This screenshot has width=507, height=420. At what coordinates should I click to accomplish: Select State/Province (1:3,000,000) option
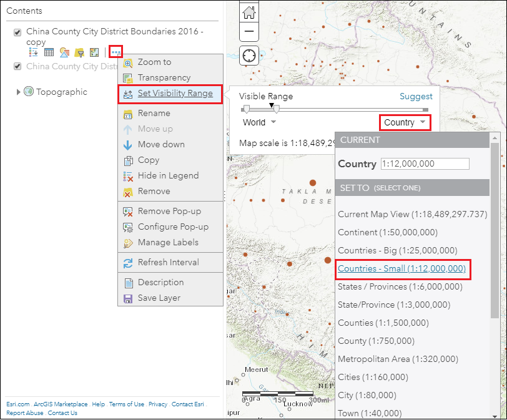394,305
